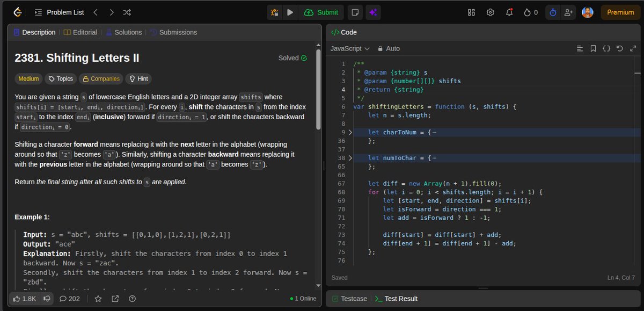Open the Testcase tab
This screenshot has height=311, width=644.
tap(349, 299)
